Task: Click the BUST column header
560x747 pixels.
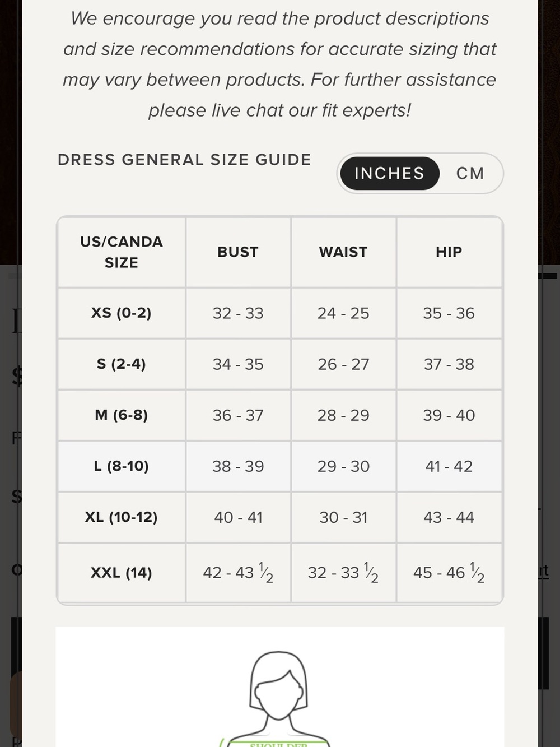Action: [x=238, y=252]
